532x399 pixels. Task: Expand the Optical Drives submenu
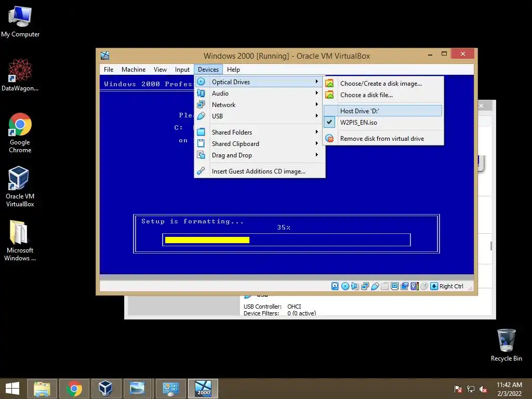[260, 82]
